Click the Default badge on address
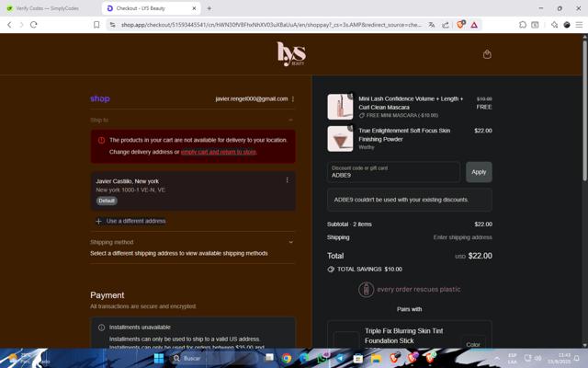 point(107,201)
